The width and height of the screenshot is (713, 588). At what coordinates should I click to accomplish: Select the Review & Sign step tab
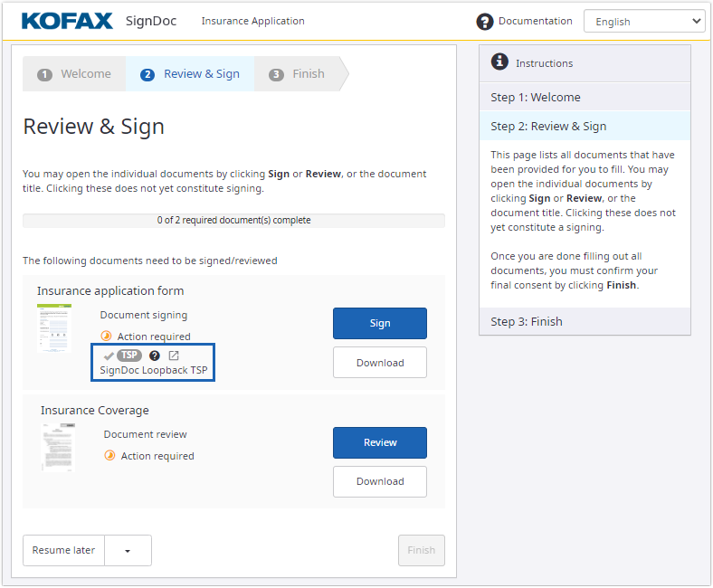pyautogui.click(x=191, y=74)
